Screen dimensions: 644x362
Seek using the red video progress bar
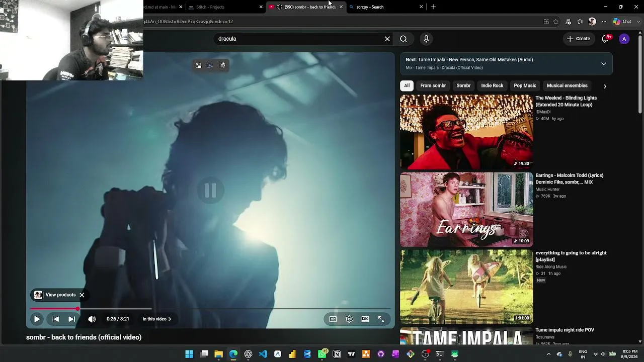point(210,308)
